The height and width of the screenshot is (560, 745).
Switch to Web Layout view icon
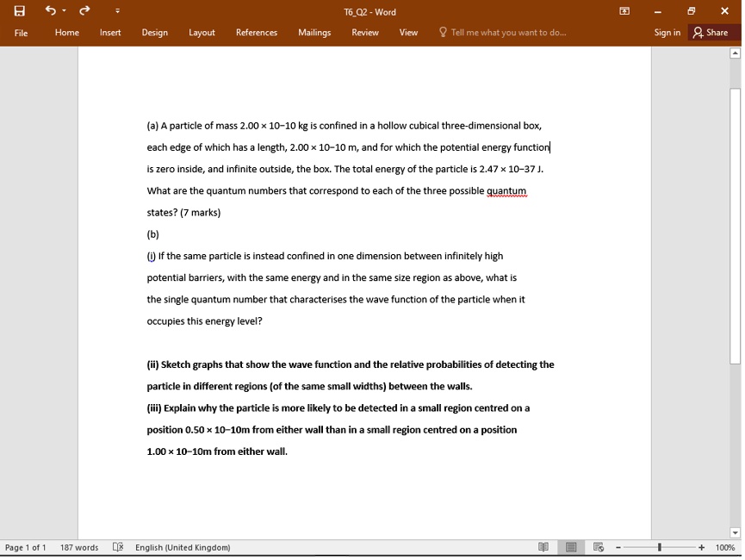click(597, 547)
